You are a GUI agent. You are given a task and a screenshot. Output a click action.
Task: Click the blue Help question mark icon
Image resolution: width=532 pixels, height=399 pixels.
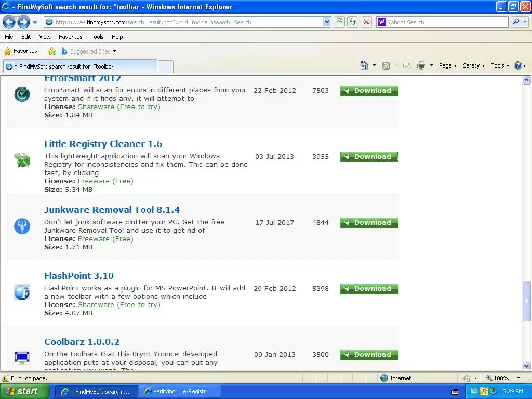click(x=518, y=65)
